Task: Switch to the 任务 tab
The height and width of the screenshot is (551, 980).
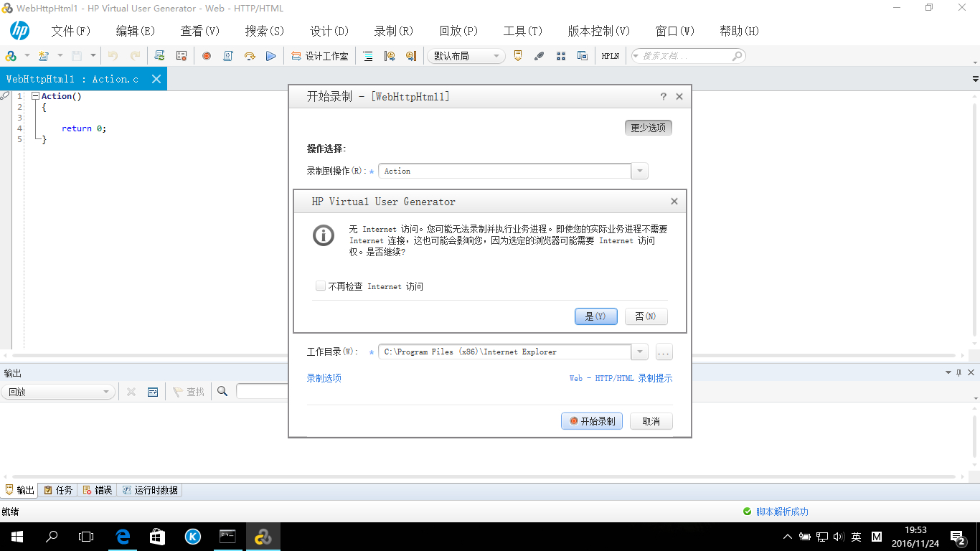Action: tap(58, 490)
